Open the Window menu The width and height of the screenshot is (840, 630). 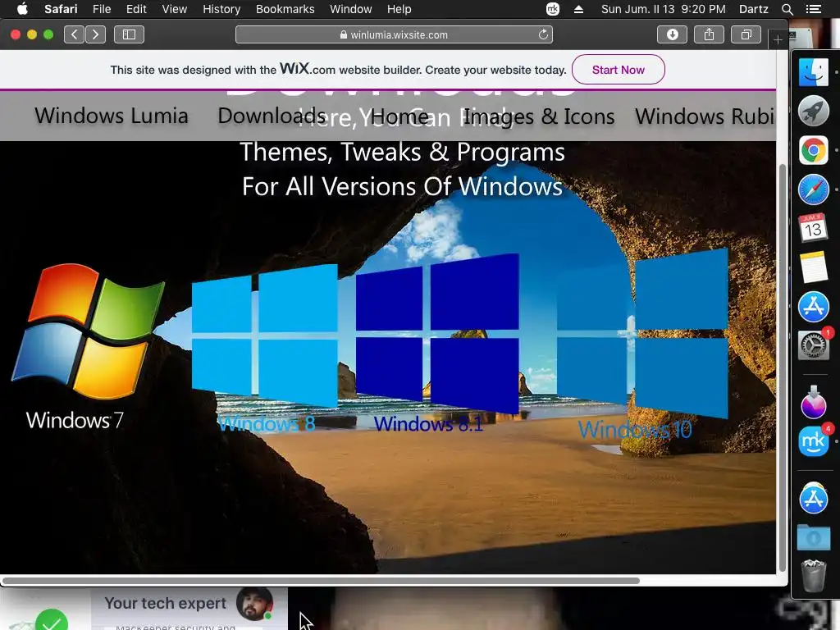pos(350,9)
